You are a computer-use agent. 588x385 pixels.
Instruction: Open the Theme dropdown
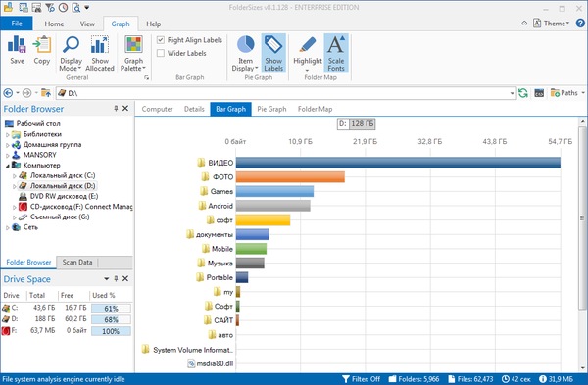(551, 24)
